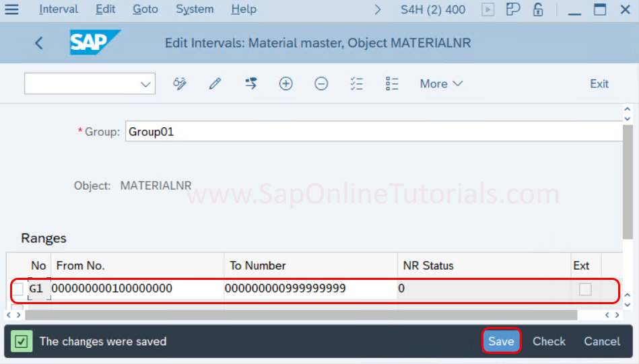Click the left arrow at the scrollbar's right end
Screen dimensions: 639x364
pos(607,315)
